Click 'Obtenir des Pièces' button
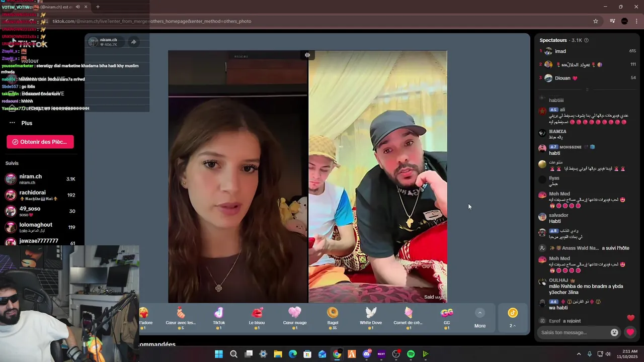644x362 pixels. tap(40, 142)
